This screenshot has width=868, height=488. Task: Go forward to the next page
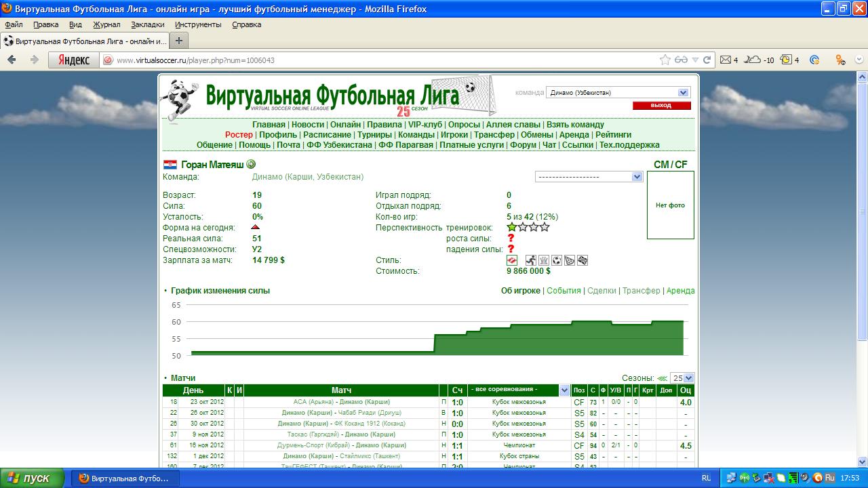(34, 60)
